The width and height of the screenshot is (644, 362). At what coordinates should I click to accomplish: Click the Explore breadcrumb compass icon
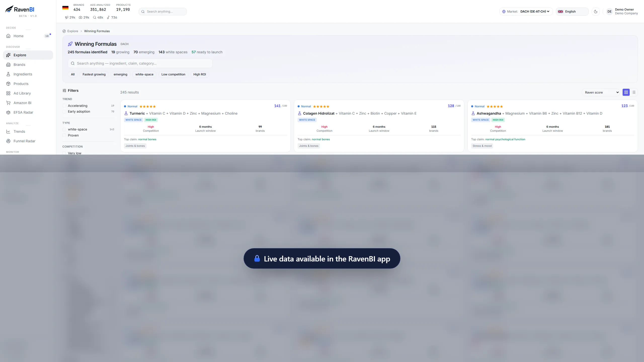coord(64,31)
